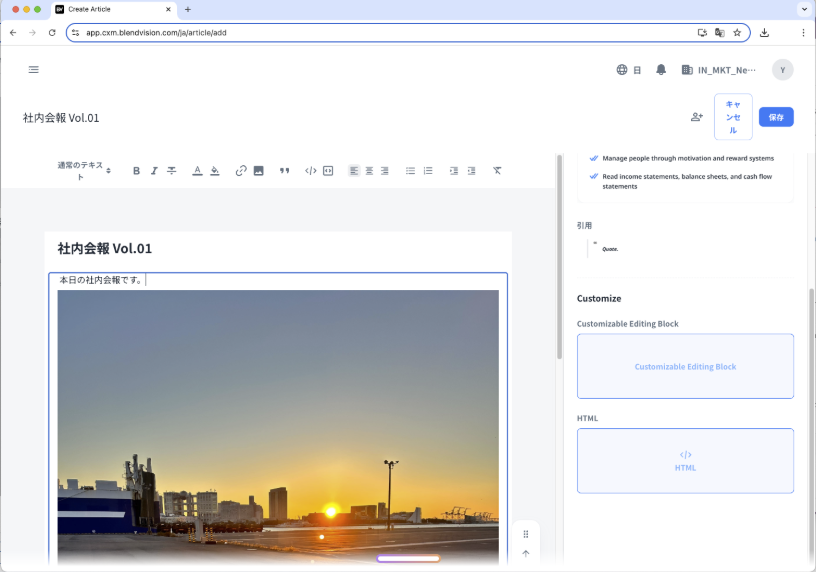Add the Customizable Editing Block
The height and width of the screenshot is (572, 816).
[x=685, y=366]
